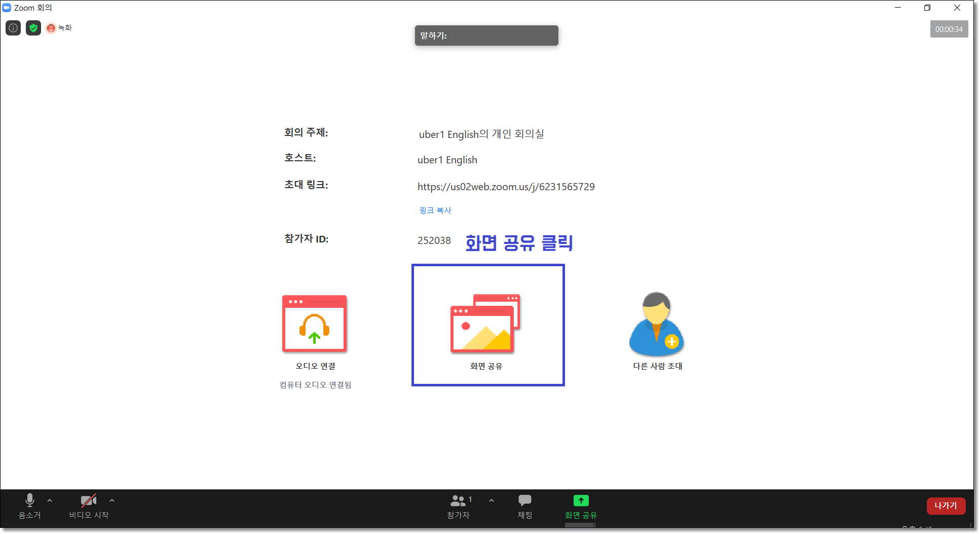
Task: Click the invite URL text
Action: [506, 187]
